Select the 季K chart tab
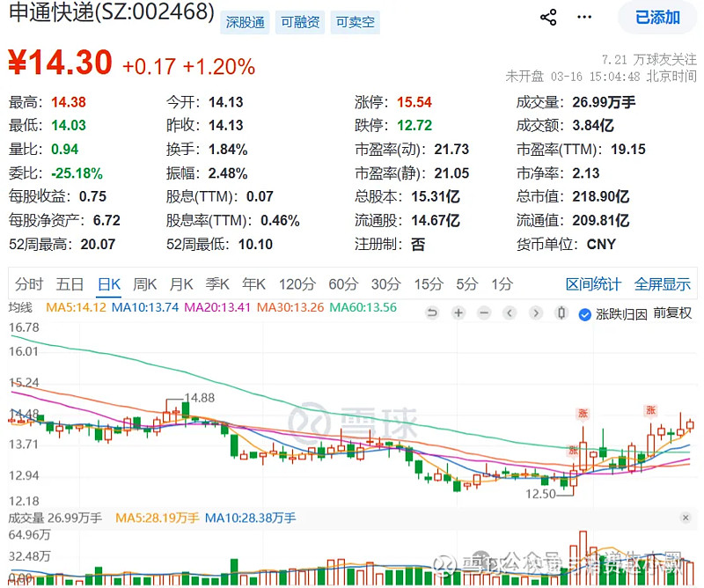 coord(217,284)
